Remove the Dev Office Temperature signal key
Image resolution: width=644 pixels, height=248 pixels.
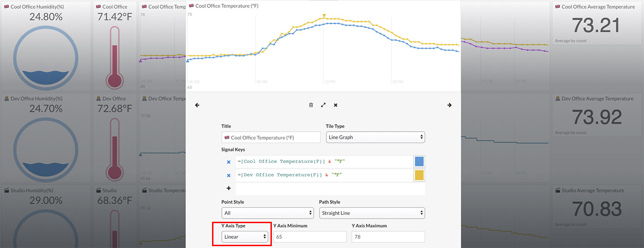pos(229,175)
